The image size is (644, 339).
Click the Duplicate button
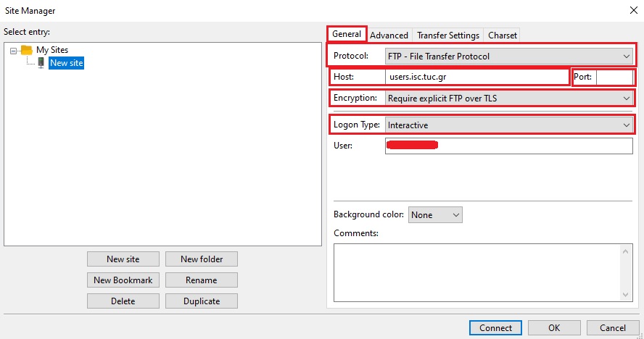[202, 301]
